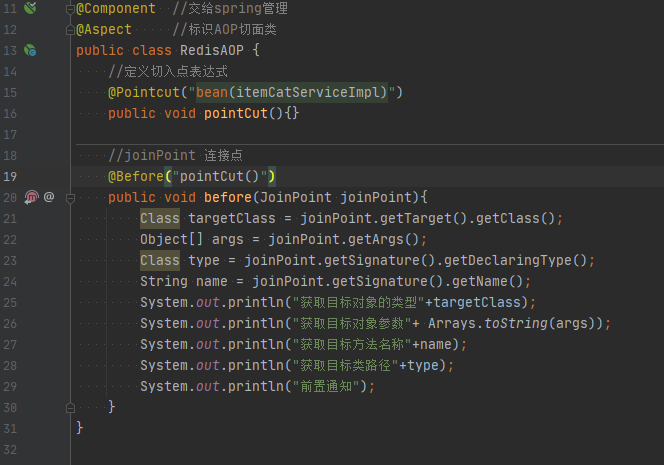Click the getDeclaringType() call

(515, 260)
